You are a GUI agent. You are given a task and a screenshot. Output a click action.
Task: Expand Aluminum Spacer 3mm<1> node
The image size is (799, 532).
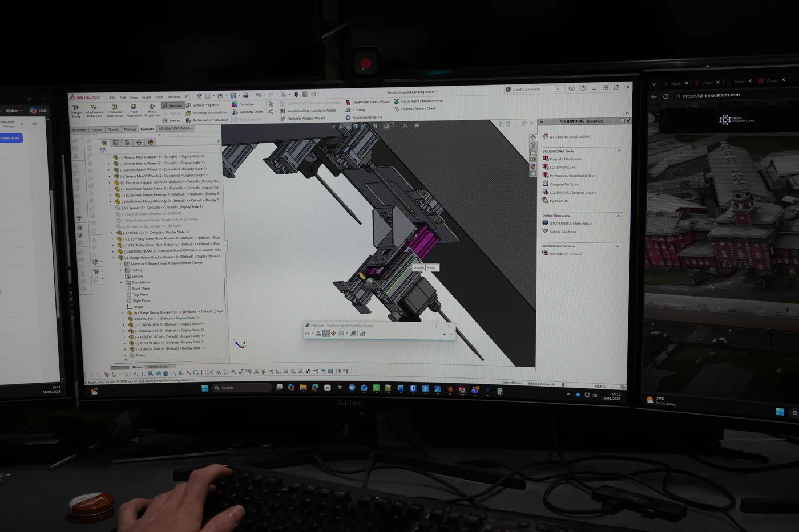[x=110, y=182]
